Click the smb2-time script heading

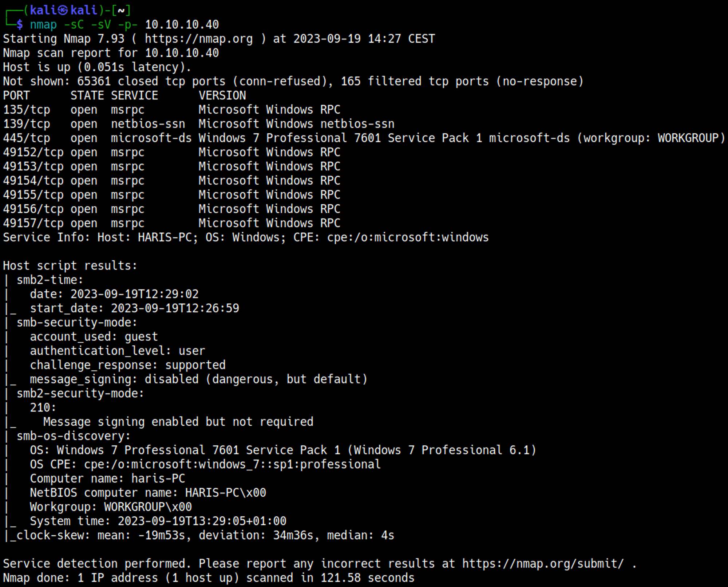[50, 280]
